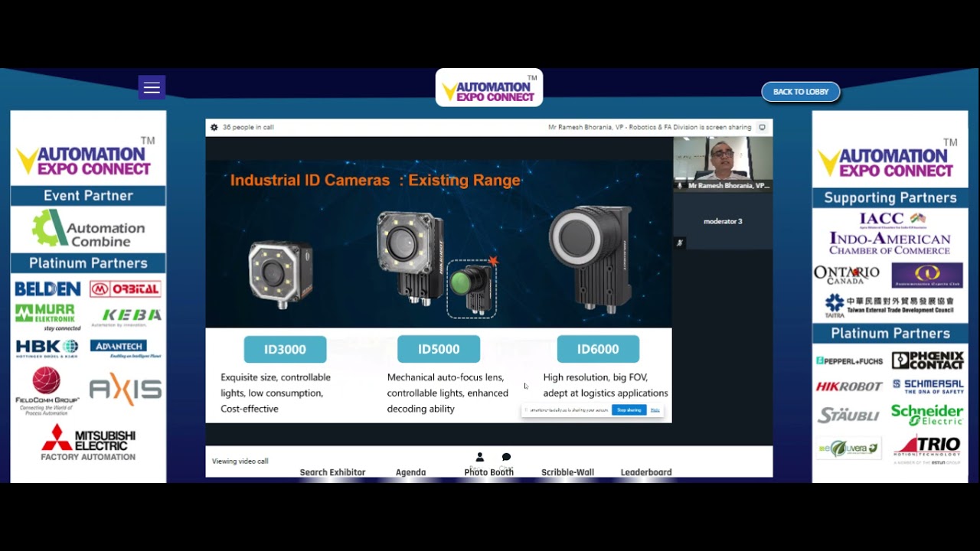Click right panel Platinum Partners heading

click(890, 334)
